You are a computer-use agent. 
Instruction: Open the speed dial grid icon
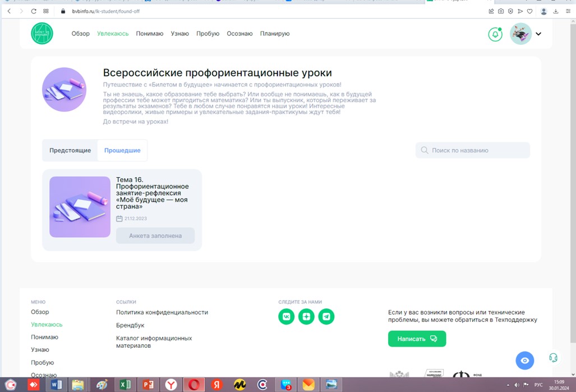45,11
